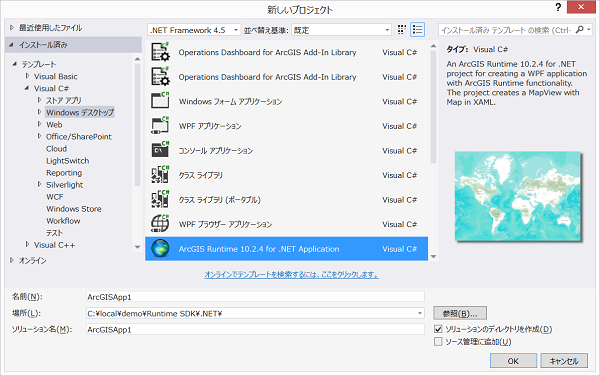600x376 pixels.
Task: Open the .NET Framework 4.5 dropdown
Action: [x=194, y=30]
